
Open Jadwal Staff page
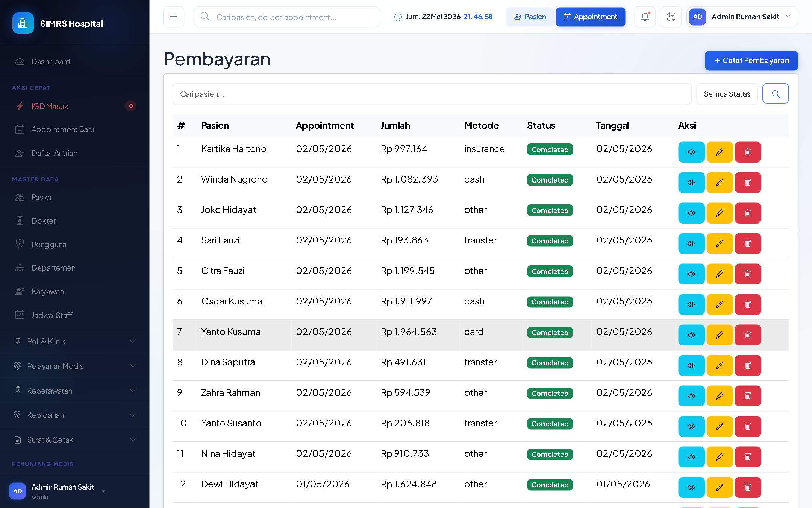pos(75,315)
